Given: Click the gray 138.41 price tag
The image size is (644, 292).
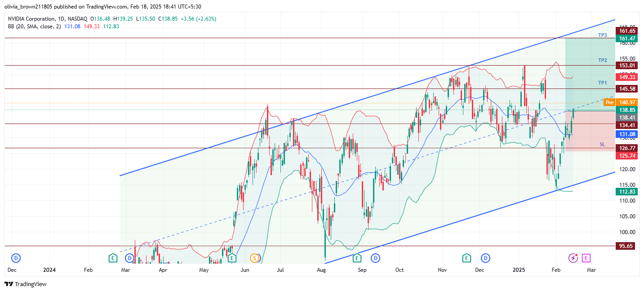Looking at the screenshot, I should point(627,117).
